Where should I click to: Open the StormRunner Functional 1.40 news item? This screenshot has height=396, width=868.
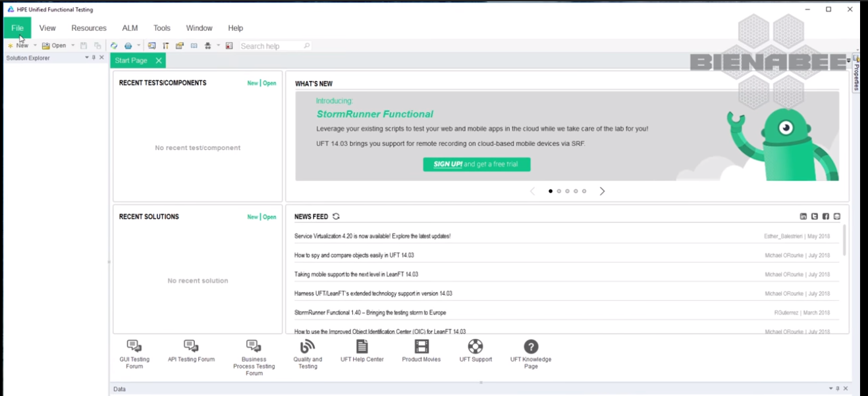(370, 312)
